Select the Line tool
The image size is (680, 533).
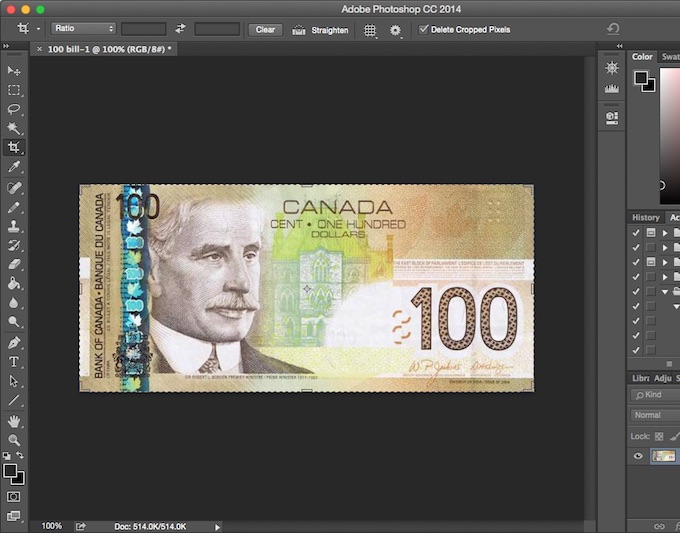14,400
